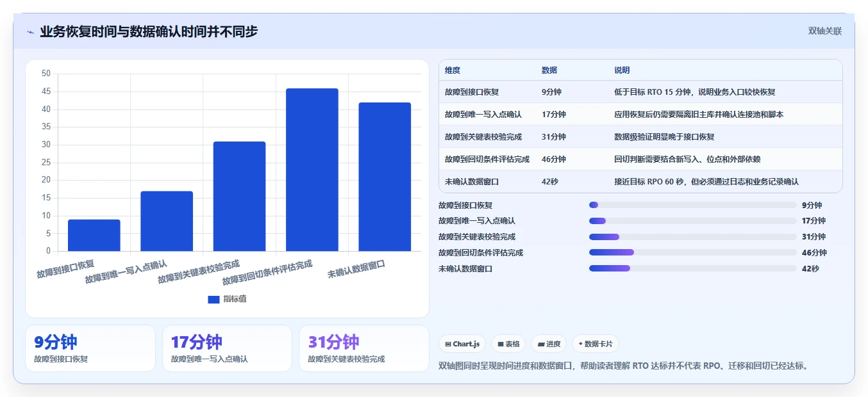Click the progress bar in the 42秒 row
This screenshot has width=868, height=397.
692,268
